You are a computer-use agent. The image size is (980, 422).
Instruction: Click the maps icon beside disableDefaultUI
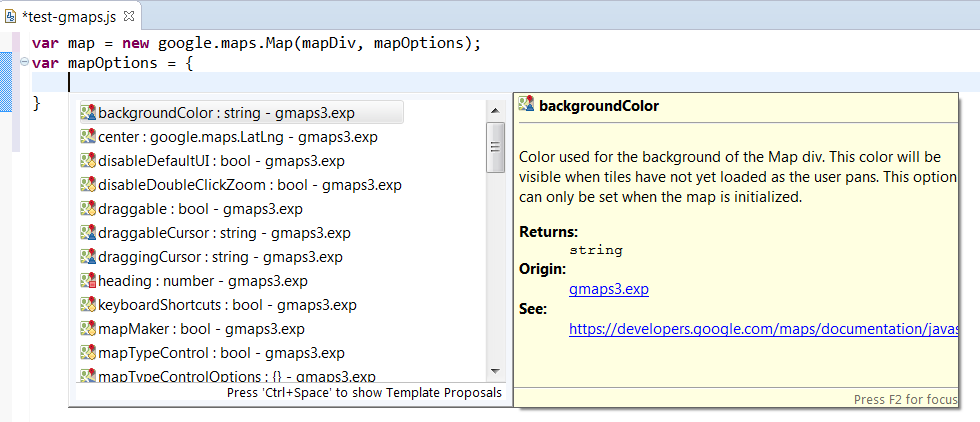pyautogui.click(x=88, y=161)
